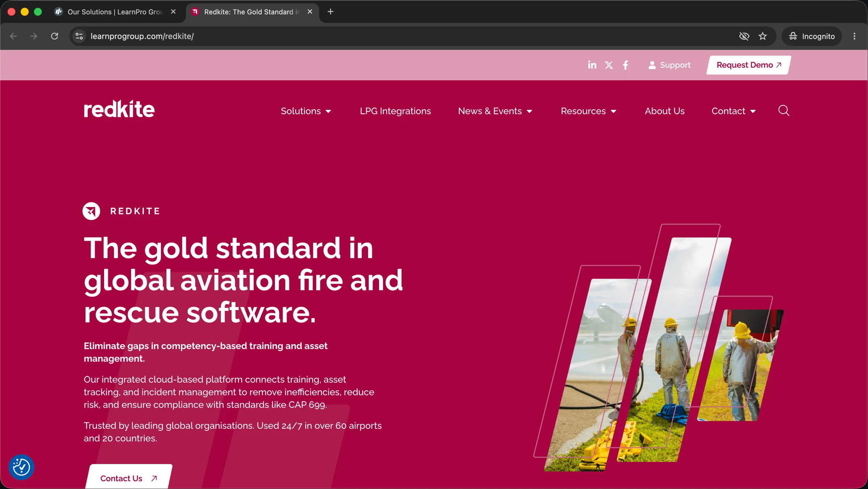Open the site information icon in address bar

[79, 36]
